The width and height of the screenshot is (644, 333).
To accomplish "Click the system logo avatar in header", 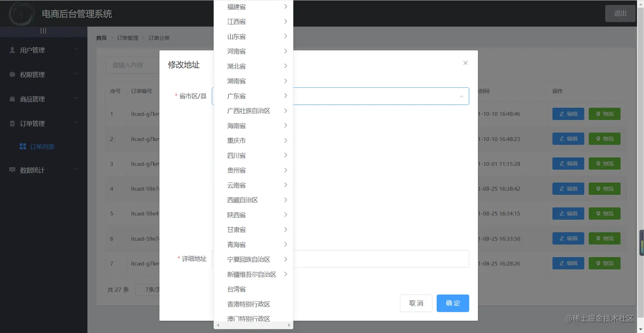I will (x=22, y=13).
